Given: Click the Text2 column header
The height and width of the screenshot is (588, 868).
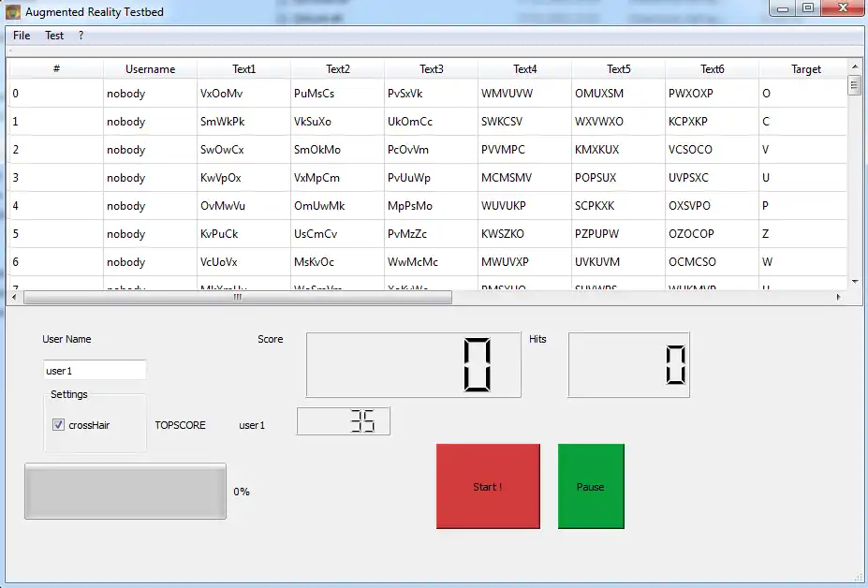Looking at the screenshot, I should tap(337, 68).
